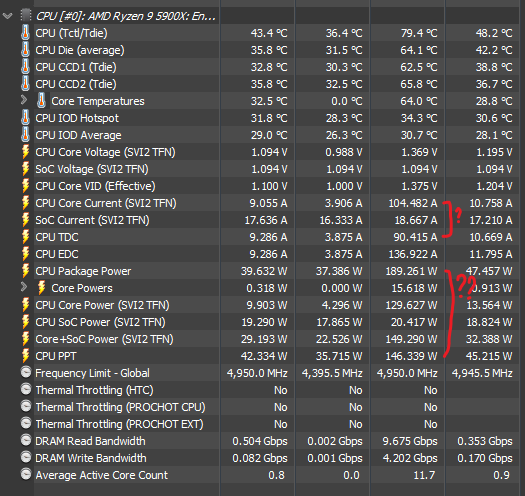Screen dimensions: 525x496
Task: Click clock icon of Thermal Throttling (PROCHOT EXT)
Action: [x=26, y=423]
